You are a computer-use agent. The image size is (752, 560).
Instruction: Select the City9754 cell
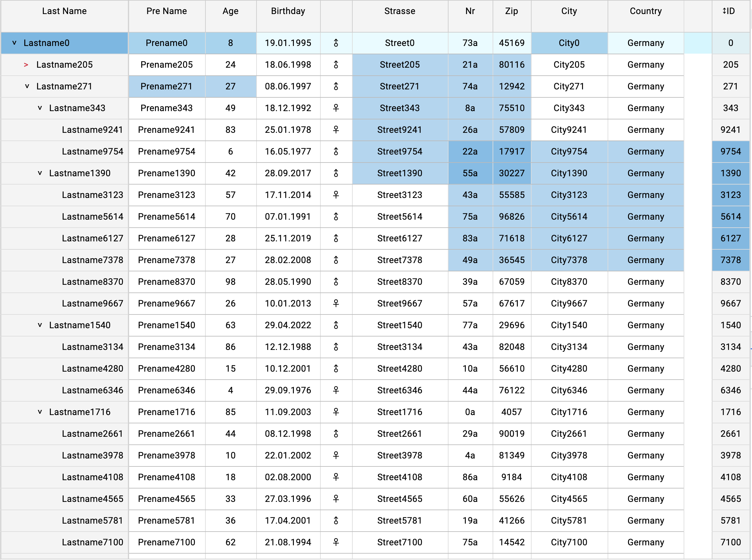(569, 152)
